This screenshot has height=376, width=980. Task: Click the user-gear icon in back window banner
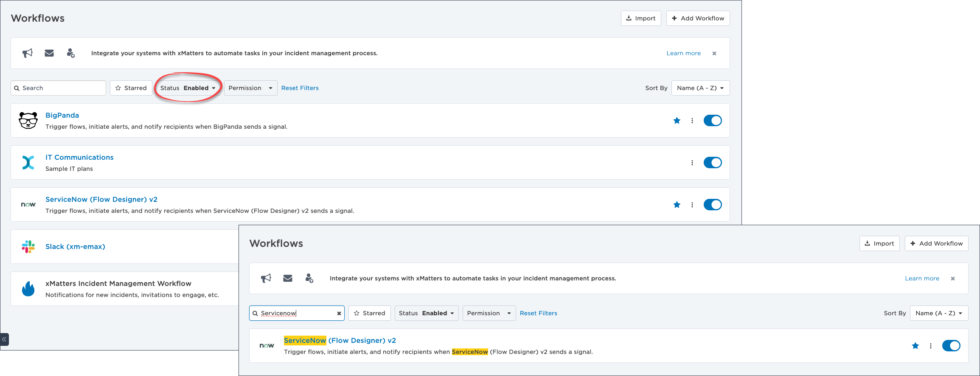pos(71,53)
